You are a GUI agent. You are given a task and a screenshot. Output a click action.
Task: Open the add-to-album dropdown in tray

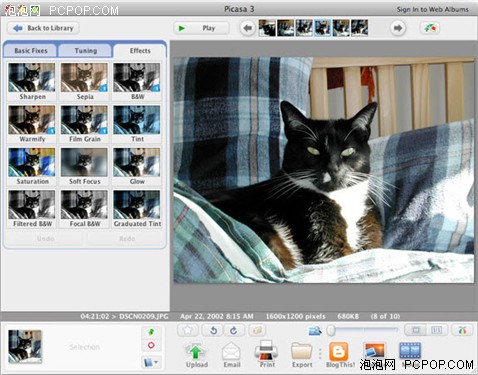(x=151, y=362)
